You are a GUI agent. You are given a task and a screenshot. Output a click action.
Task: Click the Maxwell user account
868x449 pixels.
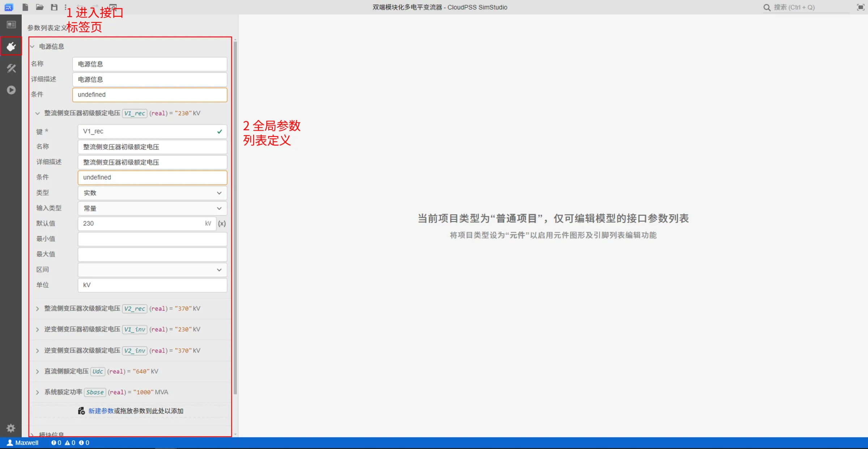point(23,442)
